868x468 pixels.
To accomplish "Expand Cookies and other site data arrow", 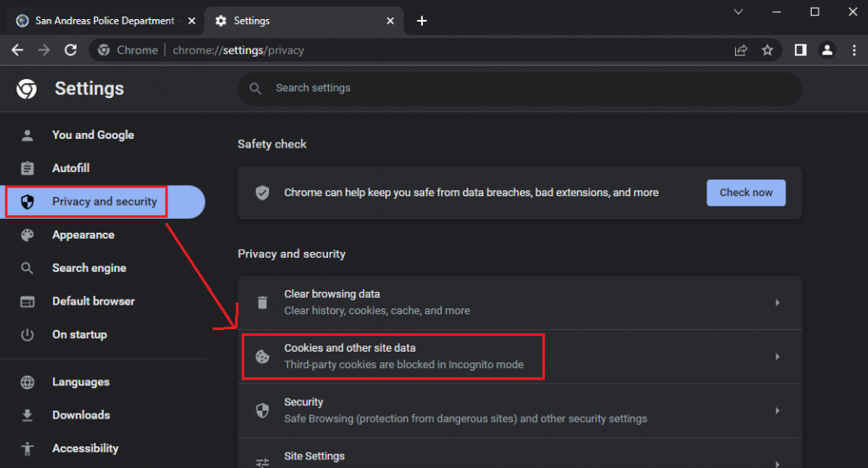I will pos(777,357).
